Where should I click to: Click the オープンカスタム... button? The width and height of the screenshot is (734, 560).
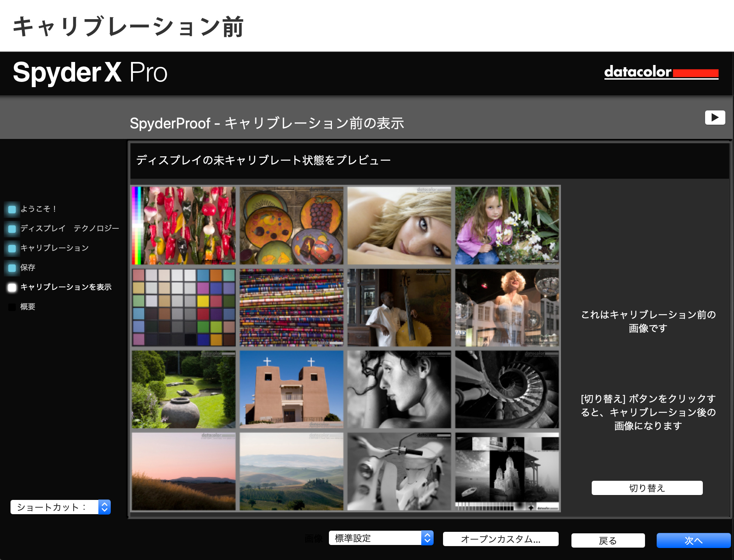[x=500, y=539]
